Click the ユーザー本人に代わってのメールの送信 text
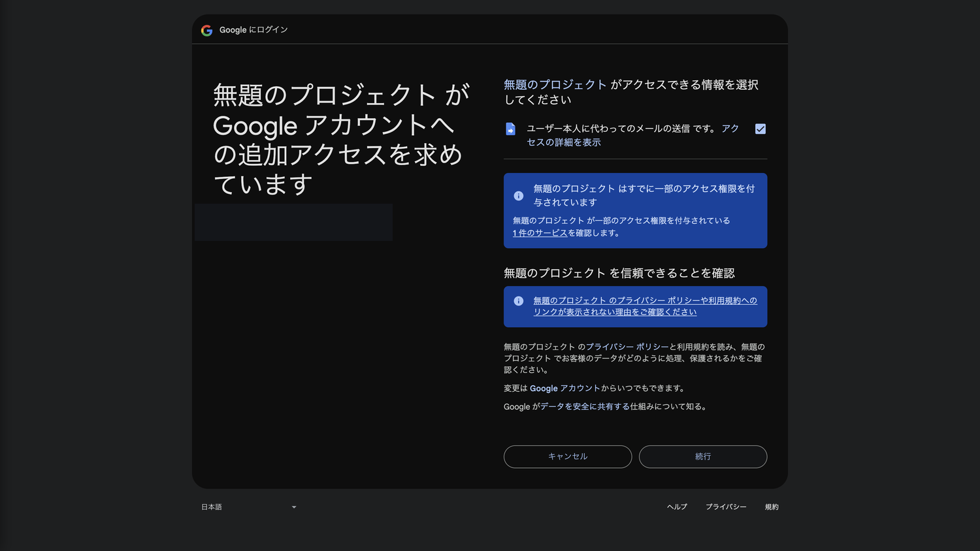The image size is (980, 551). pyautogui.click(x=608, y=129)
